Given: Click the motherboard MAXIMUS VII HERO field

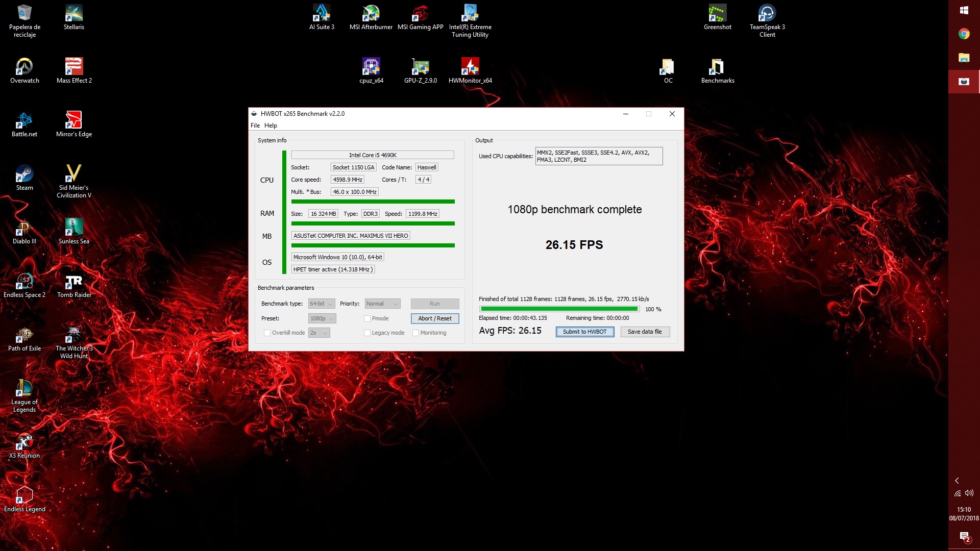Looking at the screenshot, I should point(350,236).
